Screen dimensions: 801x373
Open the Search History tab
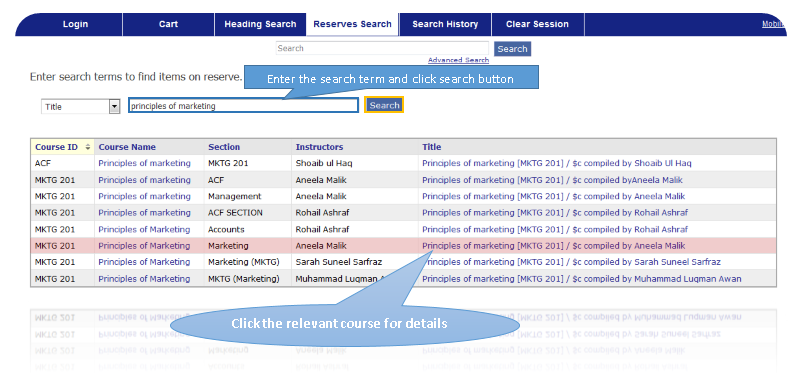pyautogui.click(x=445, y=24)
